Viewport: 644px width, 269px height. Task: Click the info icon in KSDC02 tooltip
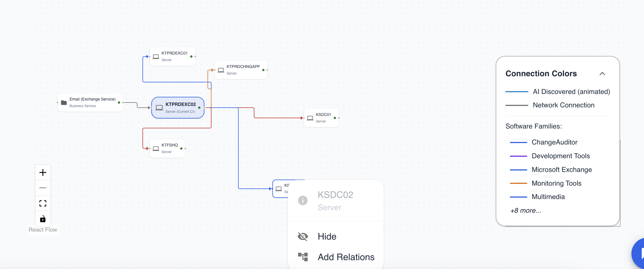[303, 200]
